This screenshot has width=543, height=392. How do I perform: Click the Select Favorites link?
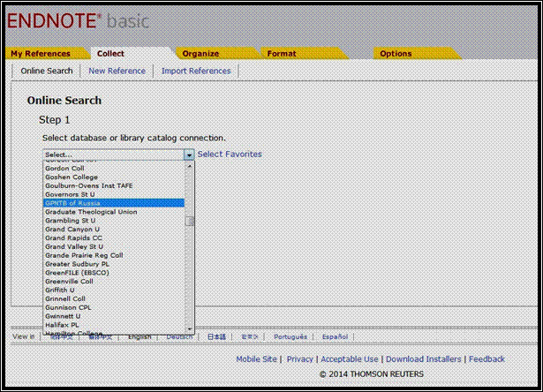point(230,155)
